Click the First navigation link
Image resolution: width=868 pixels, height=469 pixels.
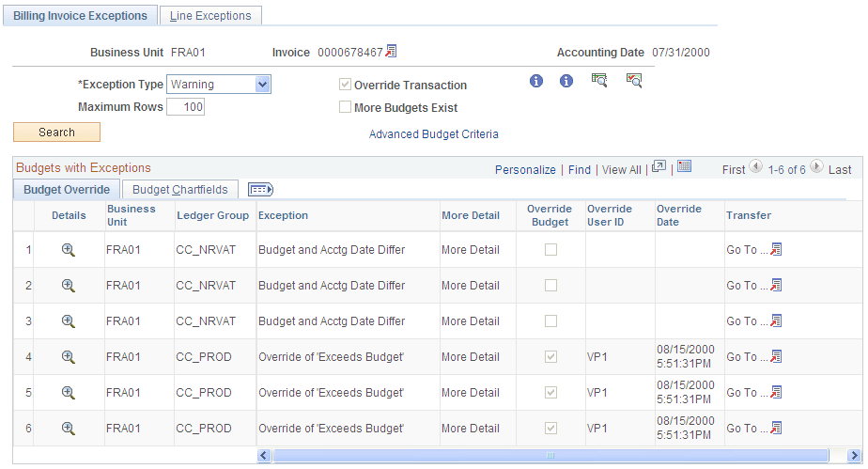pyautogui.click(x=734, y=170)
